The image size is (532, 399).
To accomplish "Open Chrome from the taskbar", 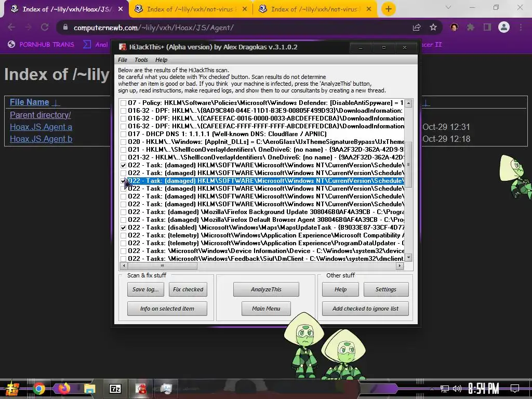I will point(38,389).
